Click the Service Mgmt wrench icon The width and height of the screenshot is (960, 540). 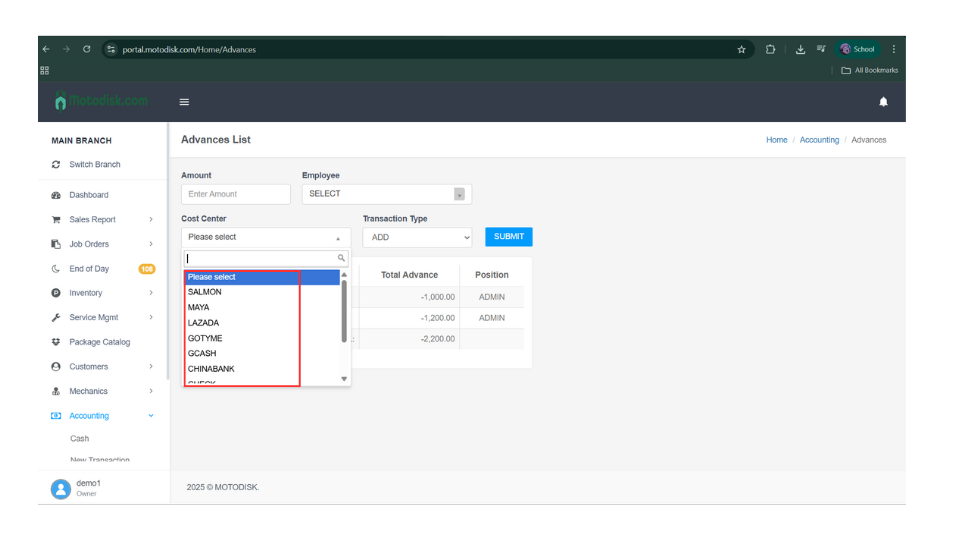pyautogui.click(x=56, y=318)
